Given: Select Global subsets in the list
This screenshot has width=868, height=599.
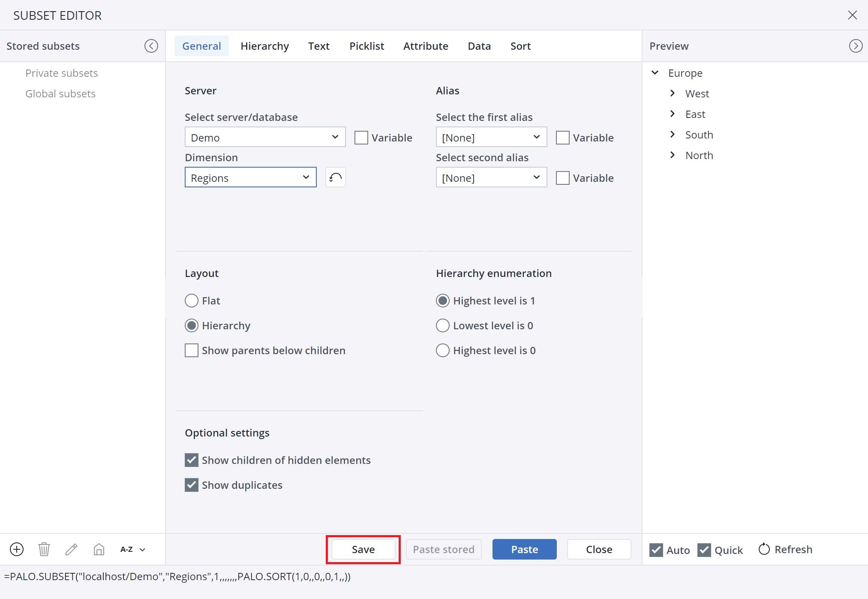Looking at the screenshot, I should click(x=60, y=93).
